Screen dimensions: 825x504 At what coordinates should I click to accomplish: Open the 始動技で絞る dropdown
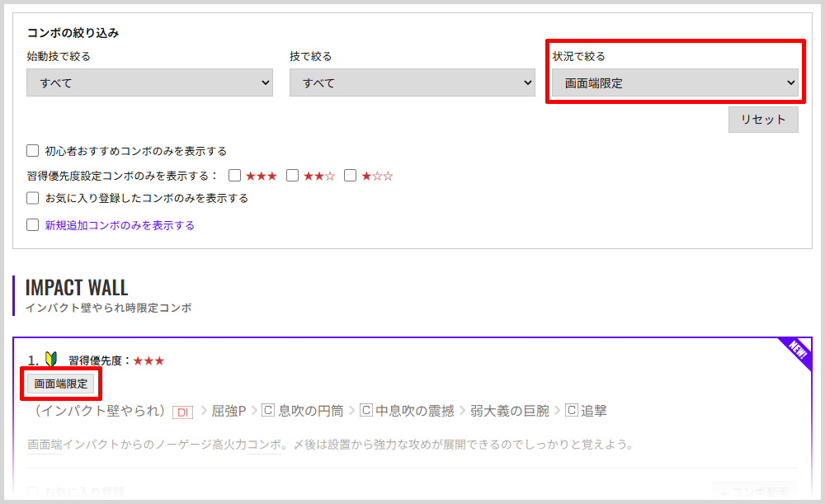(x=149, y=82)
